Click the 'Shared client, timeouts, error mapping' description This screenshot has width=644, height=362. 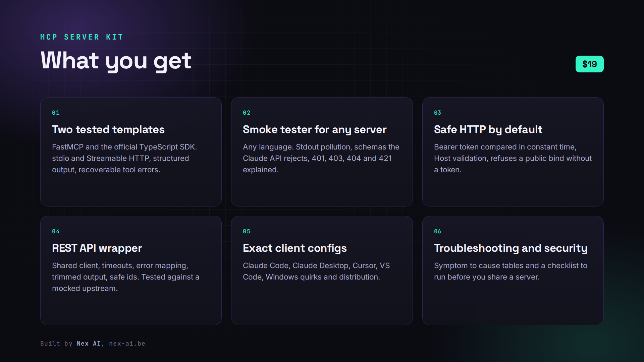pos(125,277)
